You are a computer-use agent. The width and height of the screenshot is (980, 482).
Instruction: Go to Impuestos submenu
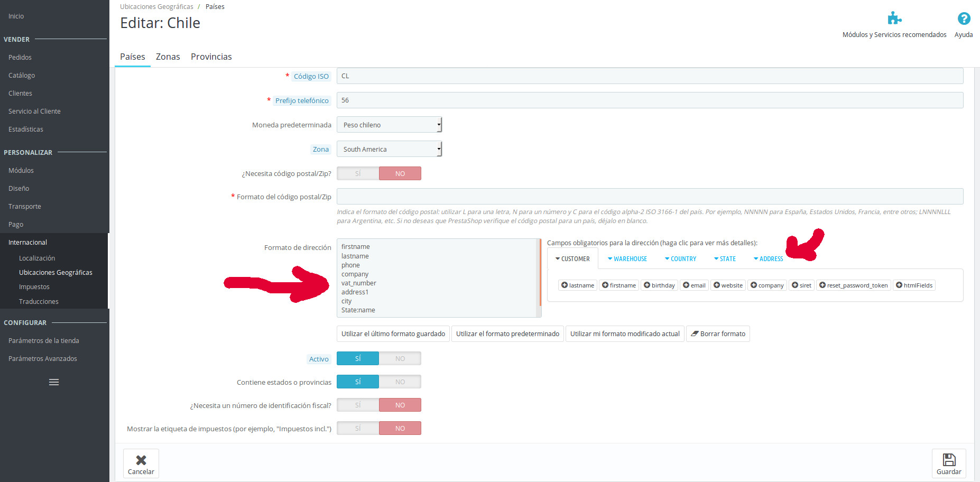click(x=34, y=286)
